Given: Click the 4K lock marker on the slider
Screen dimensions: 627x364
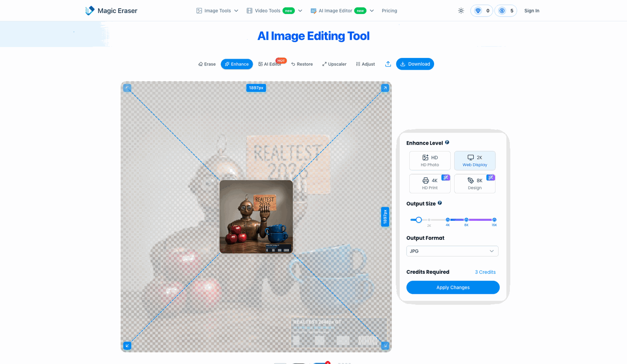Looking at the screenshot, I should pyautogui.click(x=448, y=220).
